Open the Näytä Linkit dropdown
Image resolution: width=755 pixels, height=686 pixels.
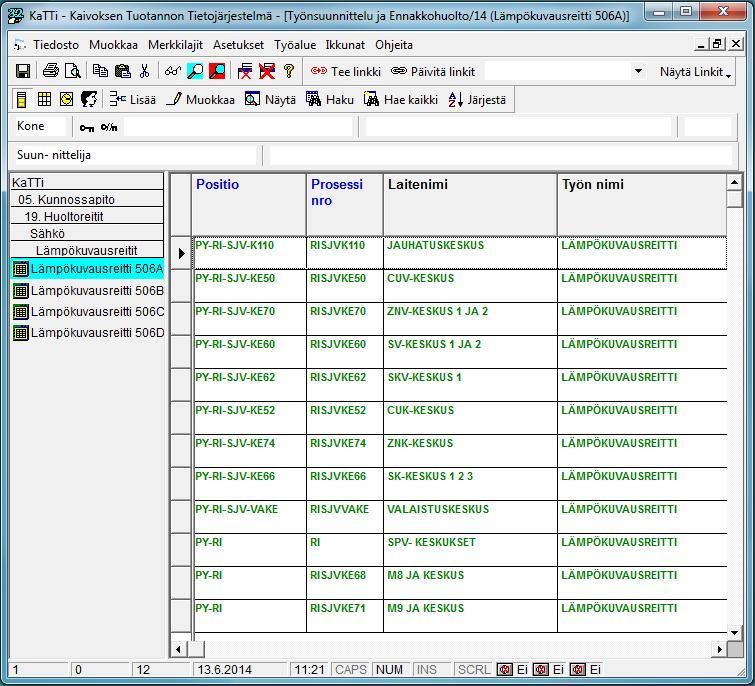(695, 72)
